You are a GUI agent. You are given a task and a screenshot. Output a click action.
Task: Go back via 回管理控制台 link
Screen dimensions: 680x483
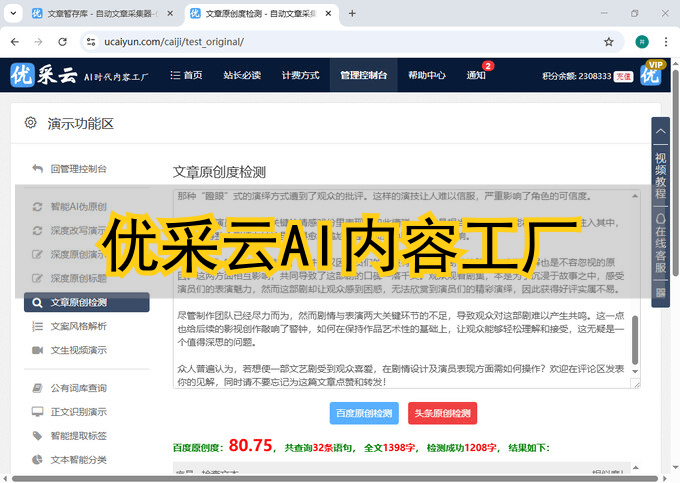(x=78, y=169)
